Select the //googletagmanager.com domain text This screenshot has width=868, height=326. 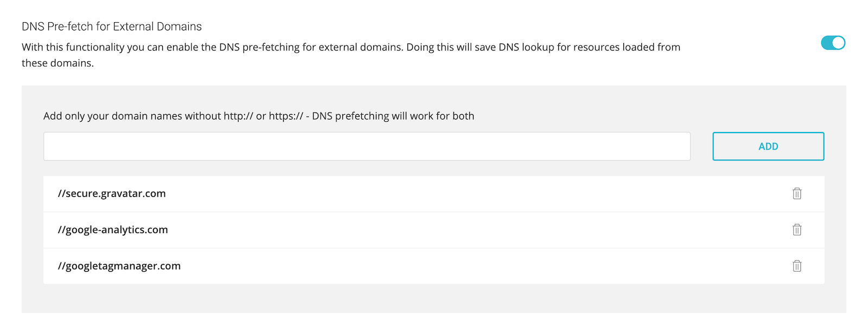(119, 266)
